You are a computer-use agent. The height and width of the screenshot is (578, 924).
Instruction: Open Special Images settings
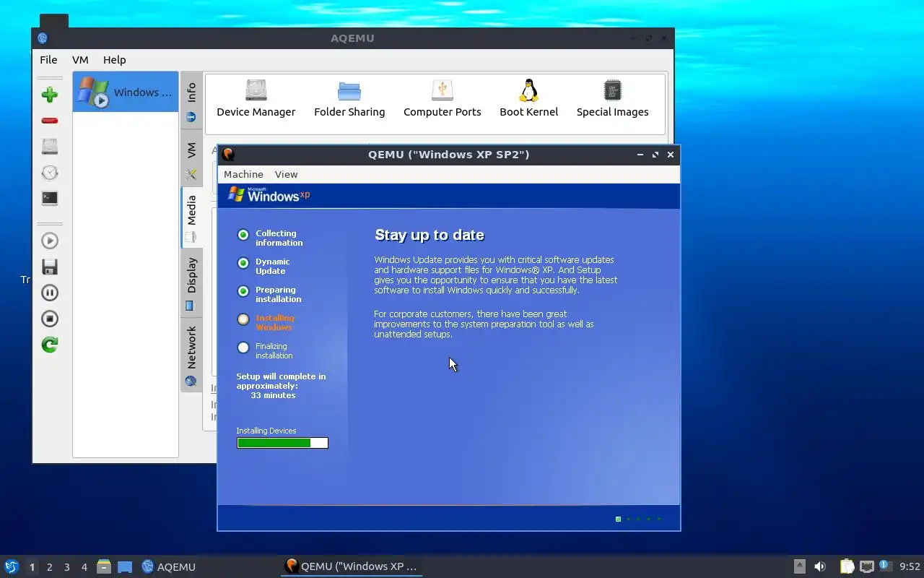click(x=612, y=98)
